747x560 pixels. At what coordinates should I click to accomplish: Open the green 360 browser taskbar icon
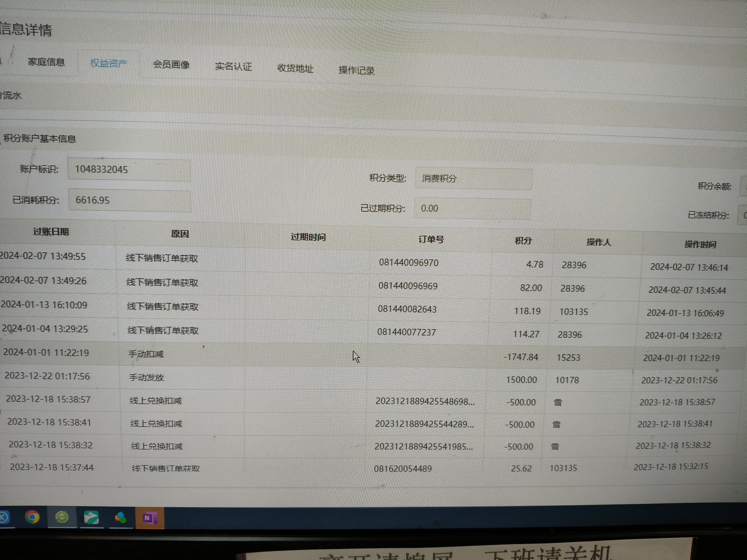point(62,517)
